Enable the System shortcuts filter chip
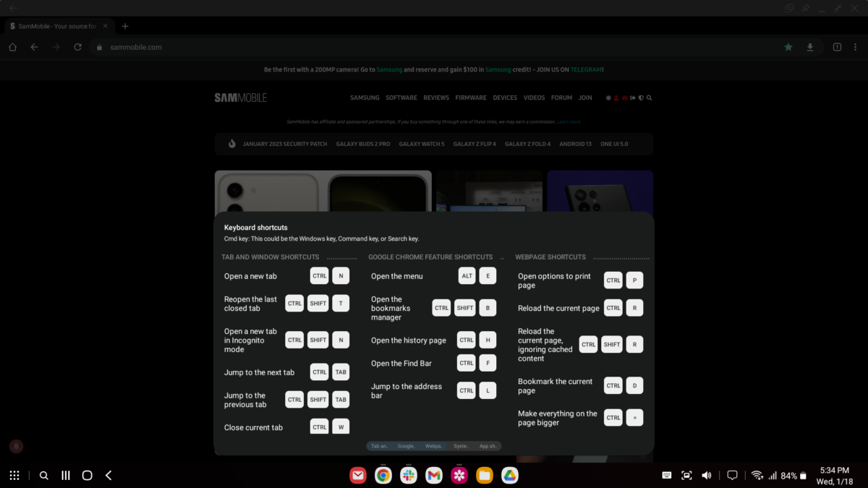 (x=461, y=446)
